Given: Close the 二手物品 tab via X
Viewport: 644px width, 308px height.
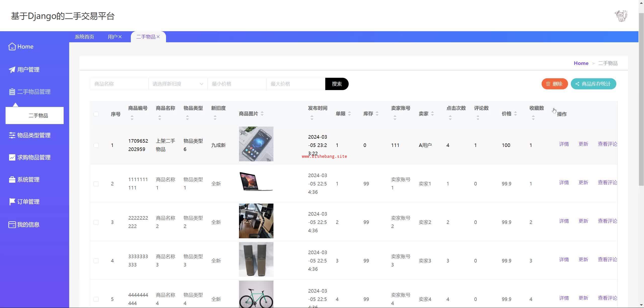Looking at the screenshot, I should 158,37.
